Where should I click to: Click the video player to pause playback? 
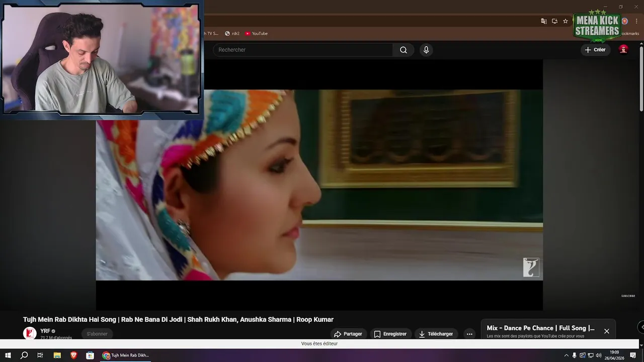[319, 185]
